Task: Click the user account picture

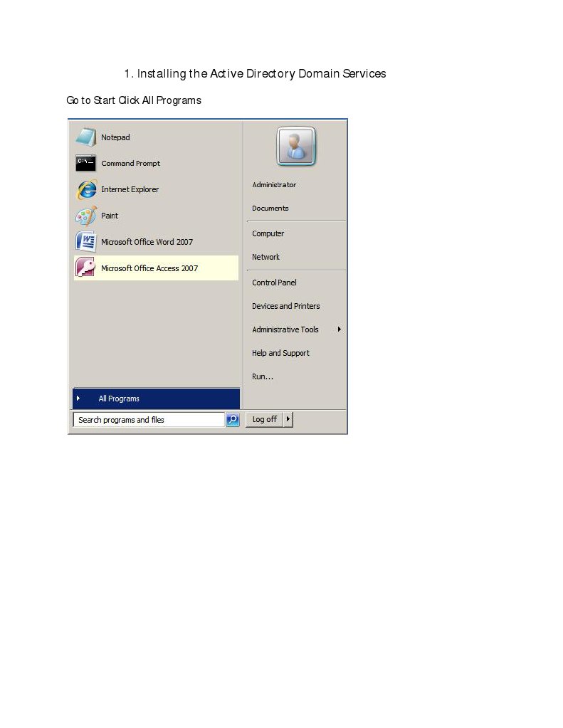Action: click(296, 147)
